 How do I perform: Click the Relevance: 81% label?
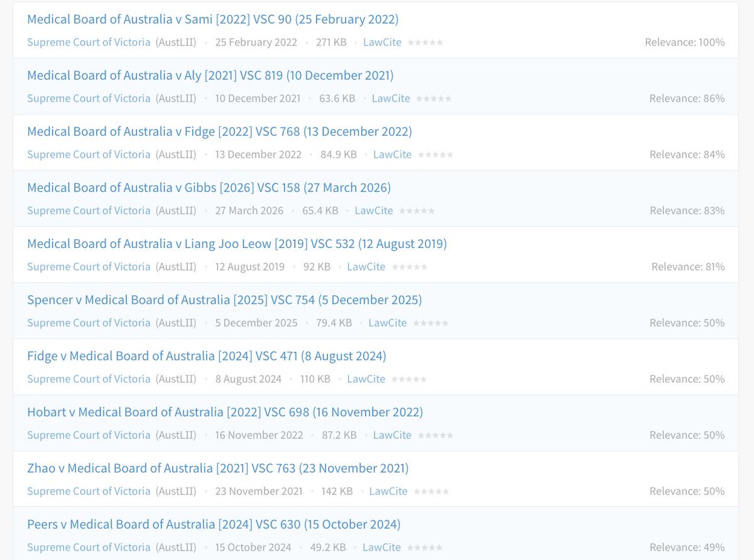click(x=688, y=266)
